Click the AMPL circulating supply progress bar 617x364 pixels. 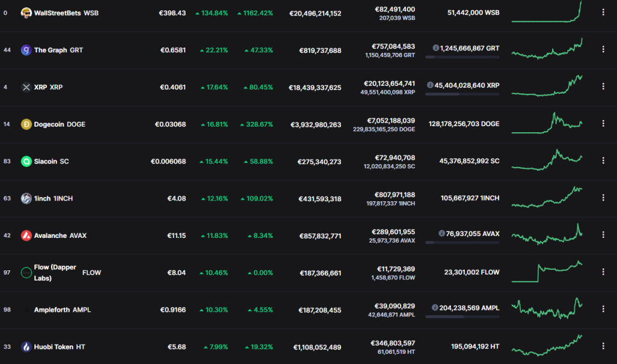click(462, 317)
